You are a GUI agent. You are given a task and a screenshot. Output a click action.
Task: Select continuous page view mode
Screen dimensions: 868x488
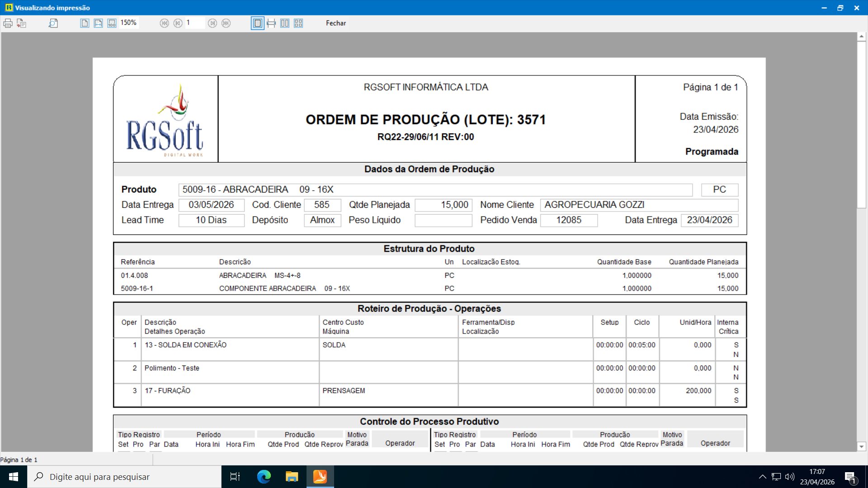[x=271, y=23]
